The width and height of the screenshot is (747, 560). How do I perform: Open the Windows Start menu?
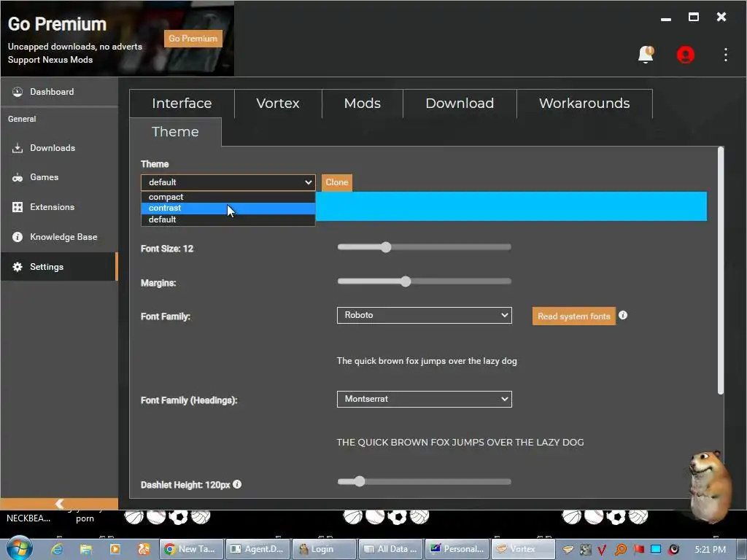pyautogui.click(x=20, y=548)
